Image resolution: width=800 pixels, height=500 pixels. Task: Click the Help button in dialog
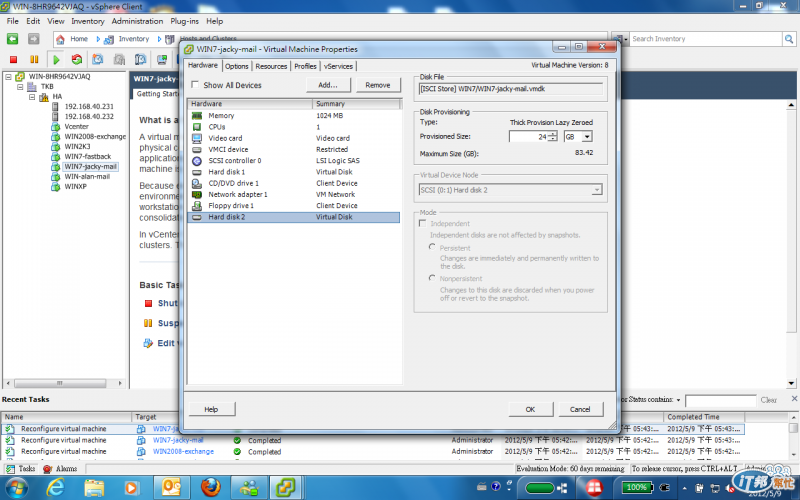coord(211,409)
